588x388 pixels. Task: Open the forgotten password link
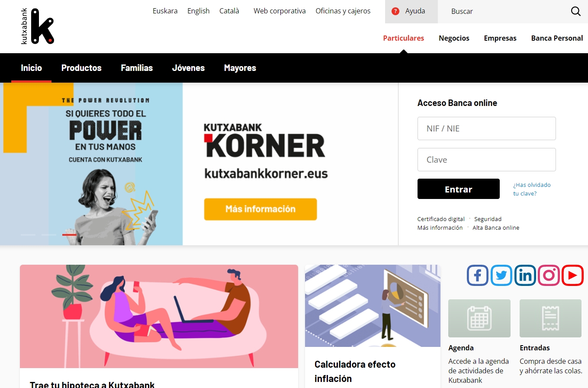[532, 189]
